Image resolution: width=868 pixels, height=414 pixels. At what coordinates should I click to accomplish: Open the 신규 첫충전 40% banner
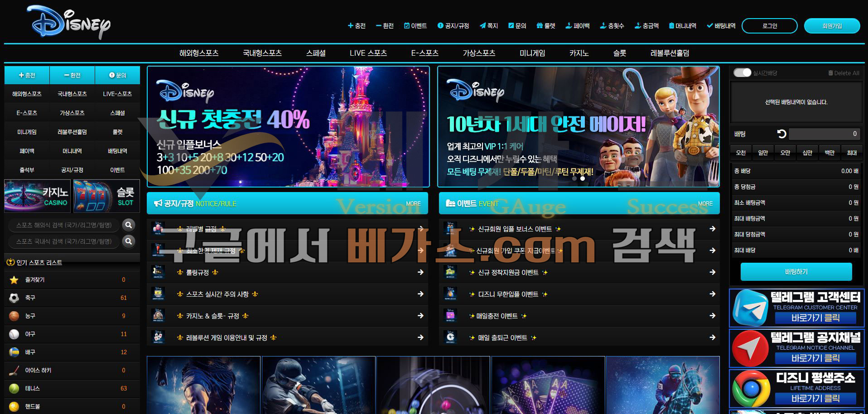pos(288,126)
